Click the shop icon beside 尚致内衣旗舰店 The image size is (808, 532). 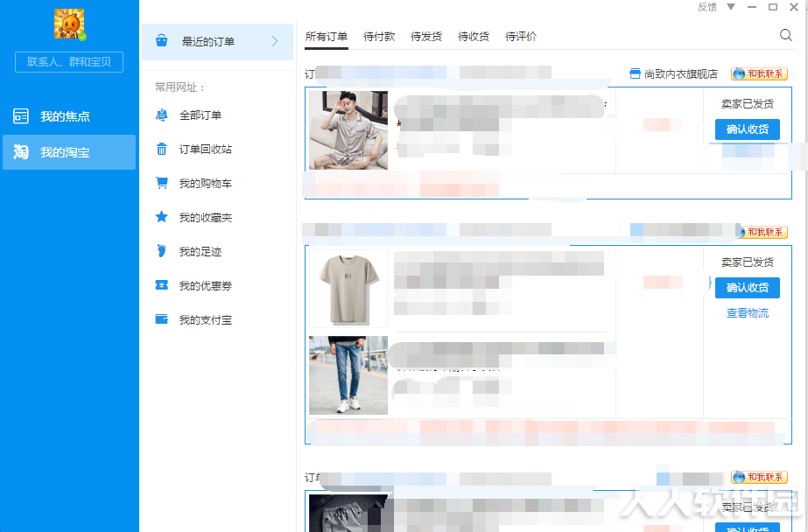click(x=635, y=73)
